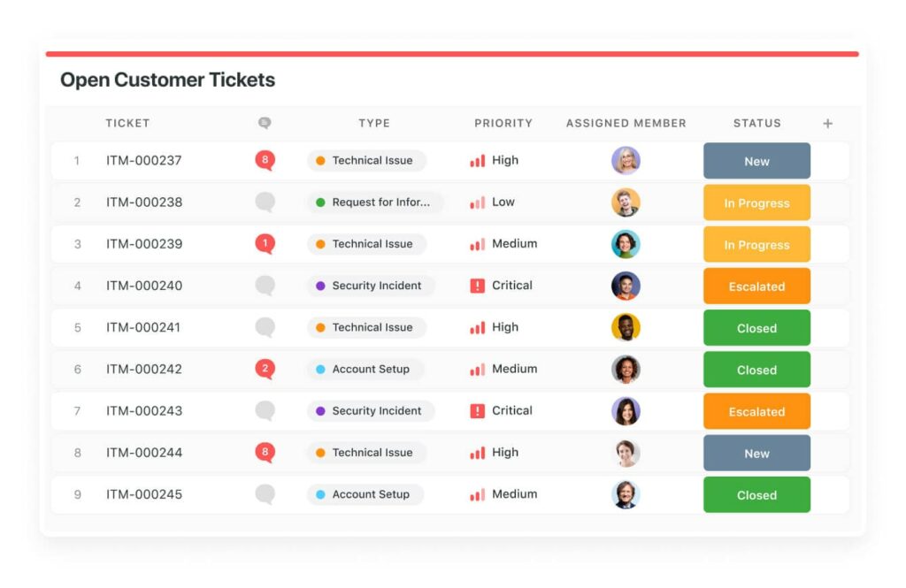The width and height of the screenshot is (906, 588).
Task: Select the Closed status cell for ITM-000245
Action: tap(756, 495)
